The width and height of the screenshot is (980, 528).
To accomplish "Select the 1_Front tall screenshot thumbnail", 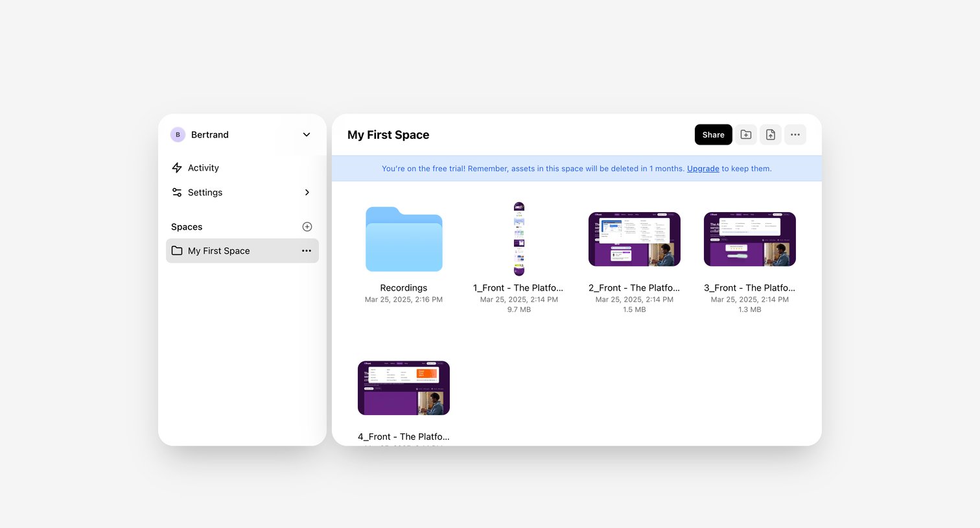I will click(519, 239).
